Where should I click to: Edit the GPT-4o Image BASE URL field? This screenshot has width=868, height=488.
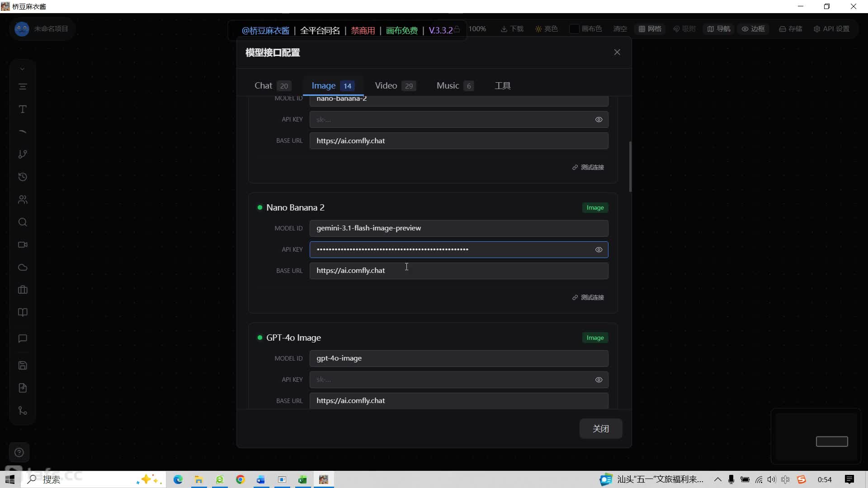(459, 401)
